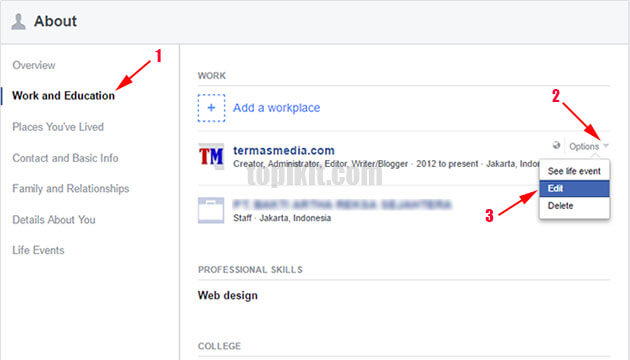
Task: Click the COLLEGE section header
Action: pos(219,346)
